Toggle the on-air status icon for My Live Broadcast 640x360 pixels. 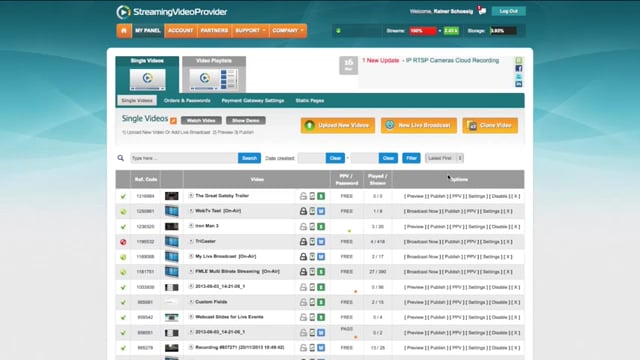[123, 257]
